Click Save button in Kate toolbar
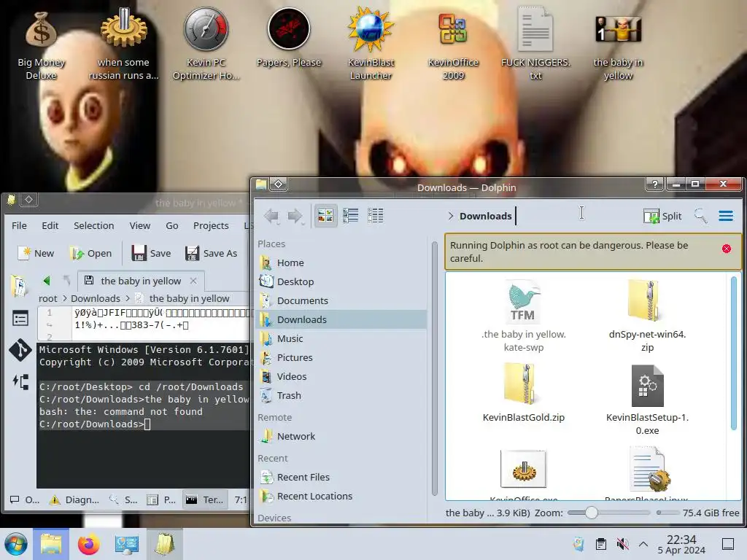The width and height of the screenshot is (747, 560). pyautogui.click(x=151, y=253)
